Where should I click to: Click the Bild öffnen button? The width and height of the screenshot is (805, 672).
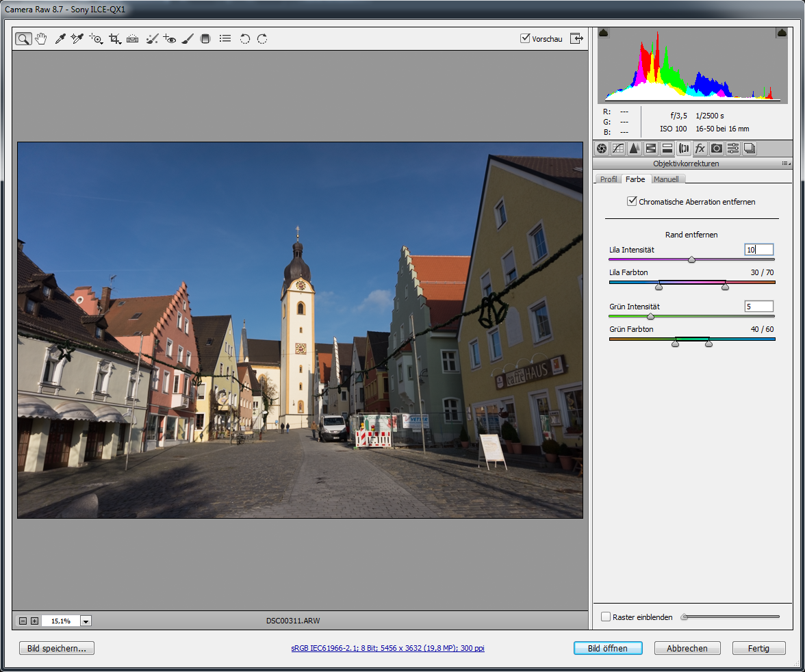(x=608, y=648)
